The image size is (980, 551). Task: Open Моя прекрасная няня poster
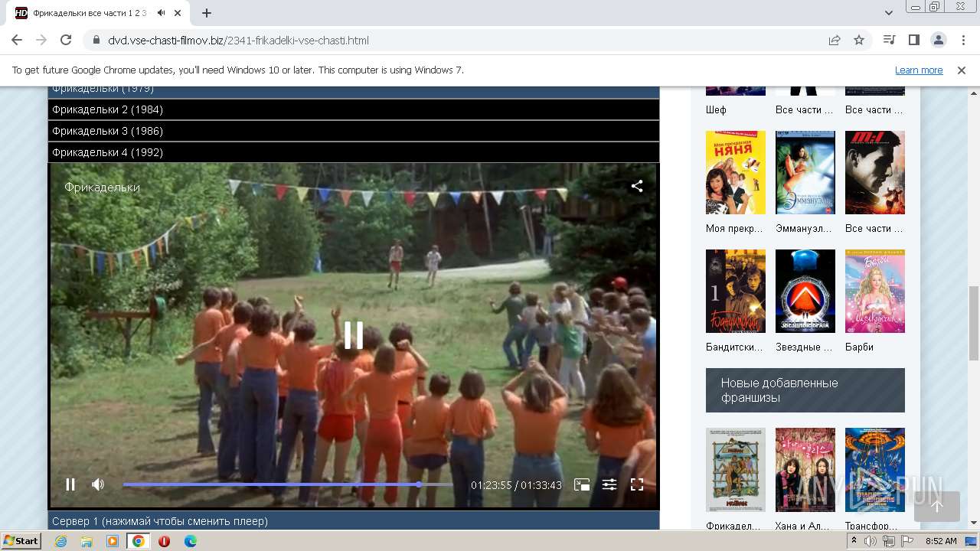pyautogui.click(x=736, y=172)
